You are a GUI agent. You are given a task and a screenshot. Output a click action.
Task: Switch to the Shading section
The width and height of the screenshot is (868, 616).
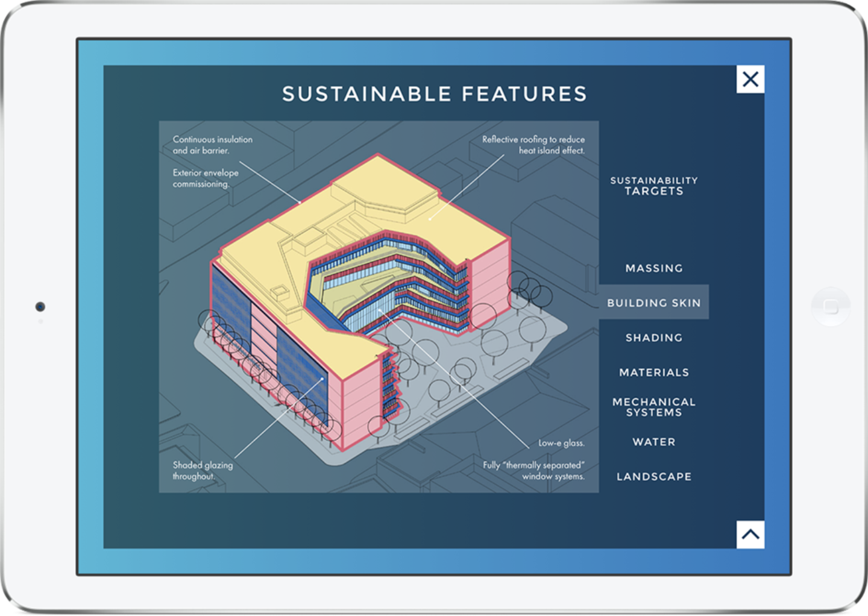coord(654,338)
